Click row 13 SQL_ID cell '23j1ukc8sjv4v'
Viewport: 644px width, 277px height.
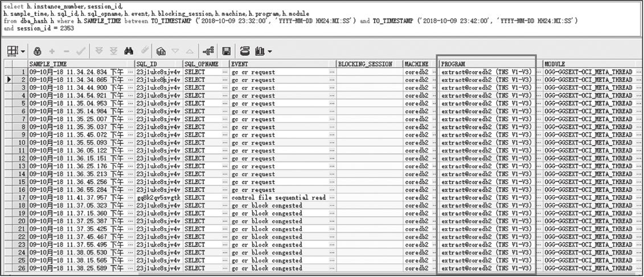tap(158, 166)
